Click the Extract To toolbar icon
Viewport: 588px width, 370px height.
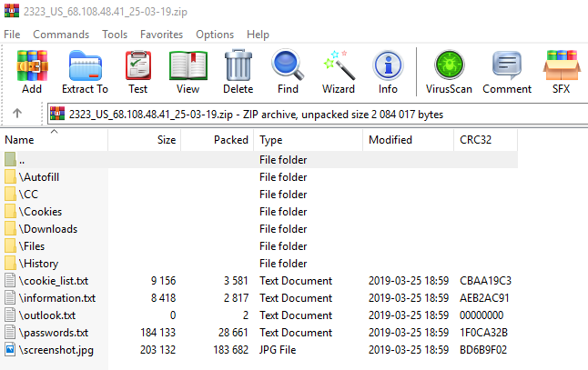[x=86, y=66]
